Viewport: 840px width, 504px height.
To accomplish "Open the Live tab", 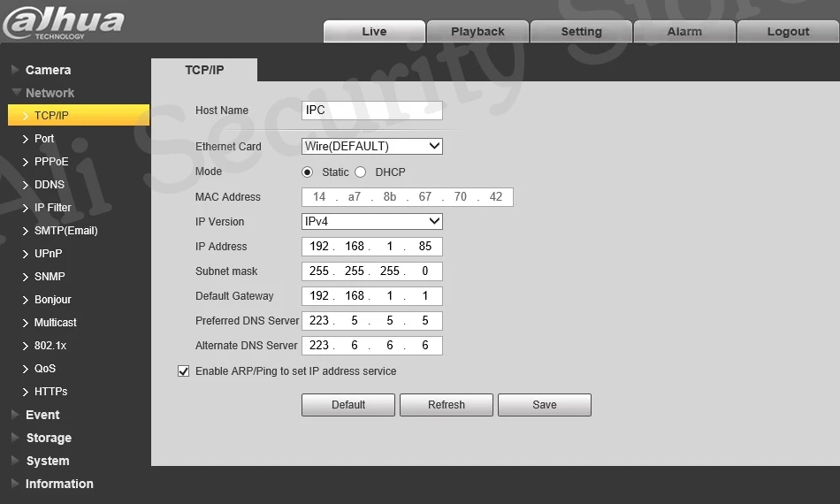I will coord(374,32).
